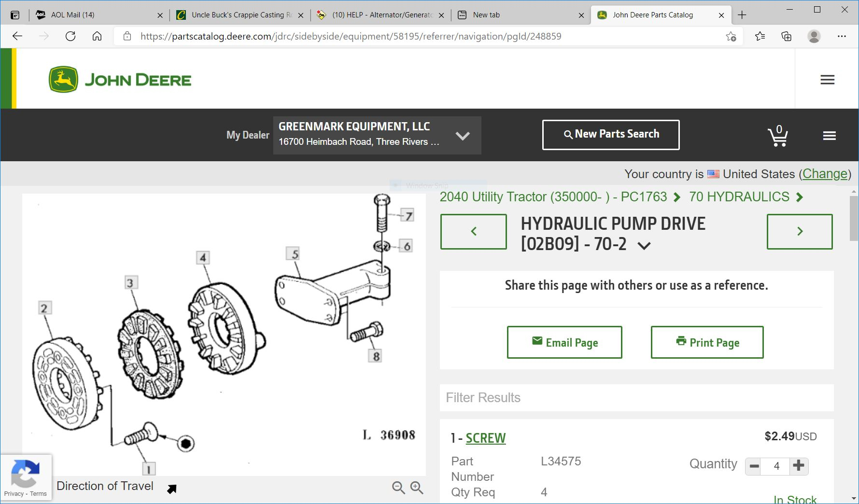
Task: Go to previous parts catalog page
Action: click(473, 232)
